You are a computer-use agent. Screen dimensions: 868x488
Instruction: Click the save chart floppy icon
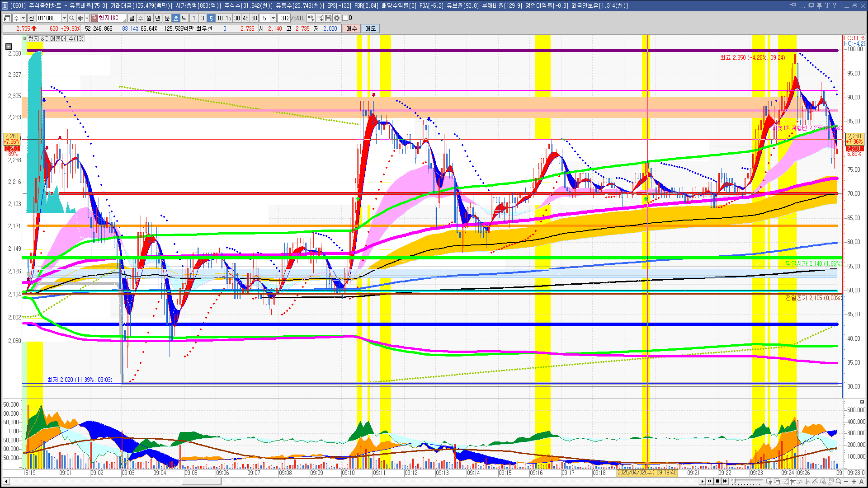(x=328, y=18)
